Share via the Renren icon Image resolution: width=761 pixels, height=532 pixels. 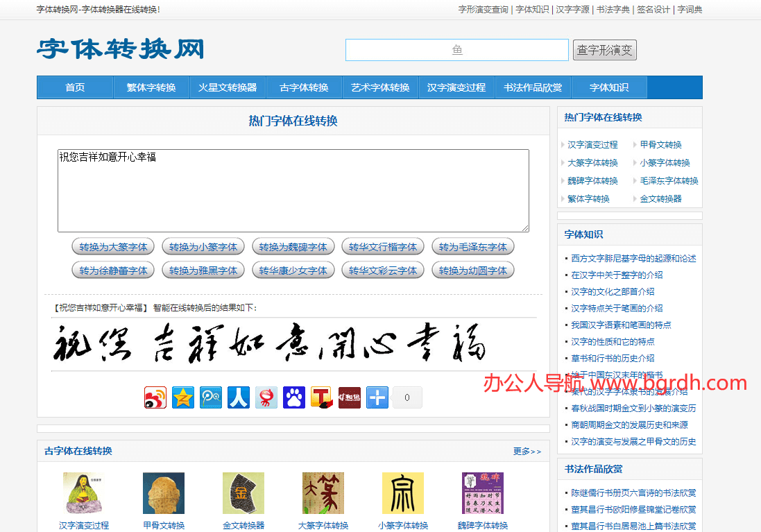click(x=239, y=397)
